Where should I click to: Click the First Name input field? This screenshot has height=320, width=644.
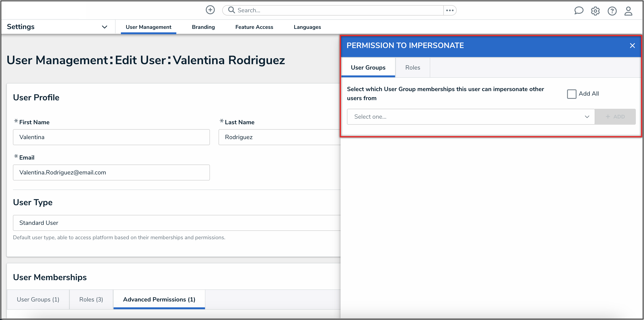tap(111, 137)
